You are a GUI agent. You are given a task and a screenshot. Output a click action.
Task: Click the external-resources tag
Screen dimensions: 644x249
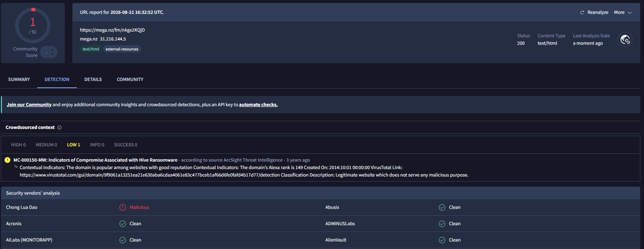click(x=121, y=49)
